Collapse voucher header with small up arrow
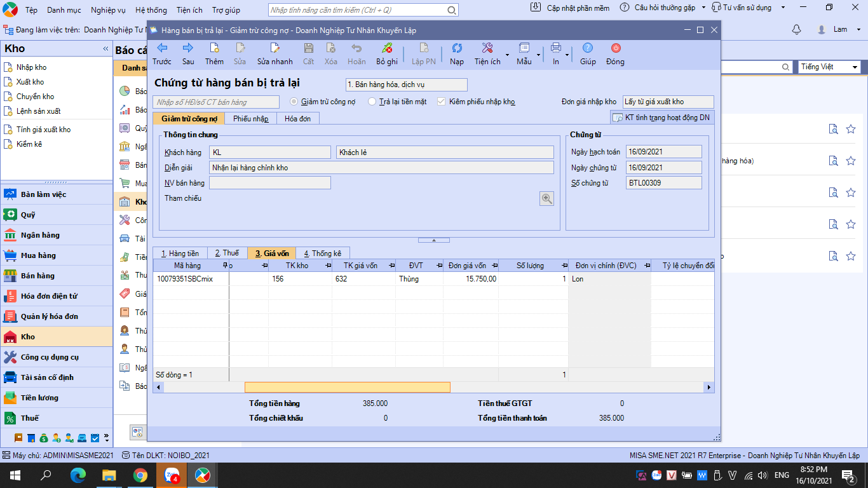This screenshot has height=488, width=868. (x=434, y=240)
